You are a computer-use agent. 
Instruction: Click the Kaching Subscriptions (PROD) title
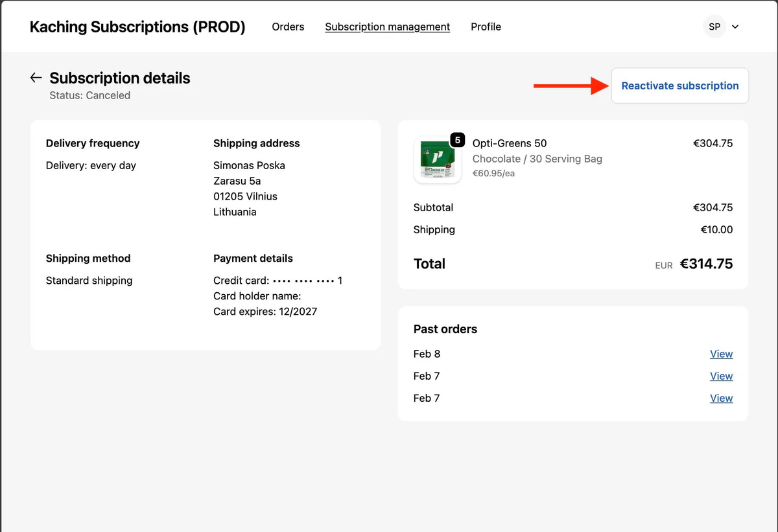click(137, 27)
